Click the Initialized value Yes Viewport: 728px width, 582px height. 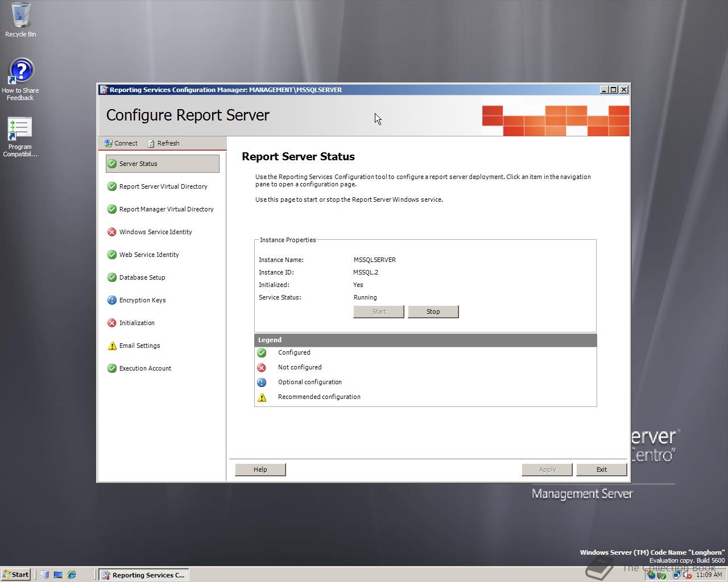pyautogui.click(x=358, y=285)
